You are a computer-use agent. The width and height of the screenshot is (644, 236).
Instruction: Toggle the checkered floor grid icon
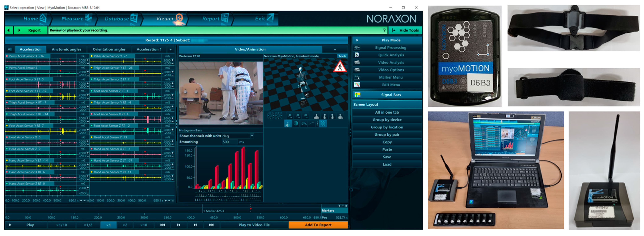coord(323,123)
